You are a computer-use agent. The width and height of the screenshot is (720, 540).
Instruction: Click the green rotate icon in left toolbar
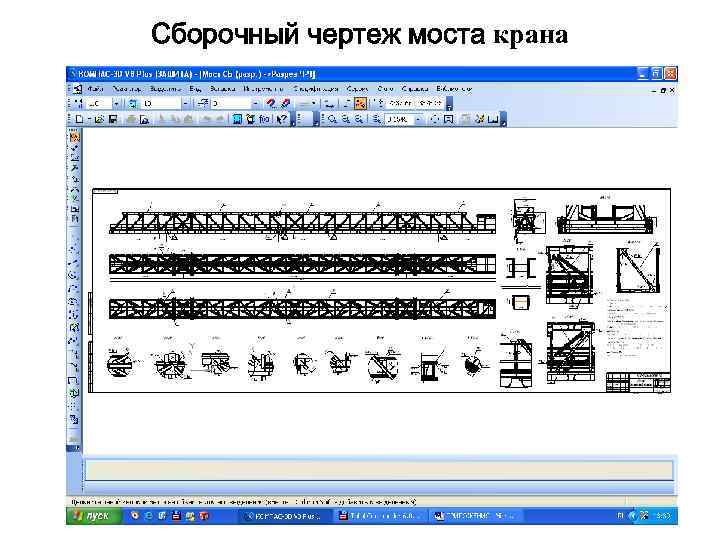click(74, 394)
